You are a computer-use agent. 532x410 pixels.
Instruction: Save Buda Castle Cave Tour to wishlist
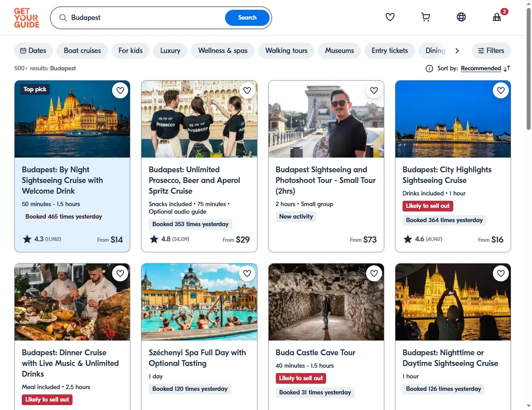tap(374, 273)
